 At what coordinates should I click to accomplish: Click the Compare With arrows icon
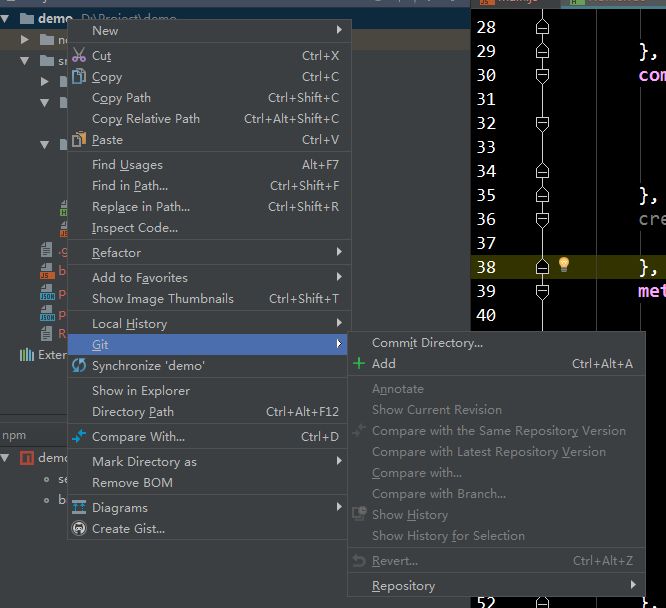pyautogui.click(x=79, y=437)
